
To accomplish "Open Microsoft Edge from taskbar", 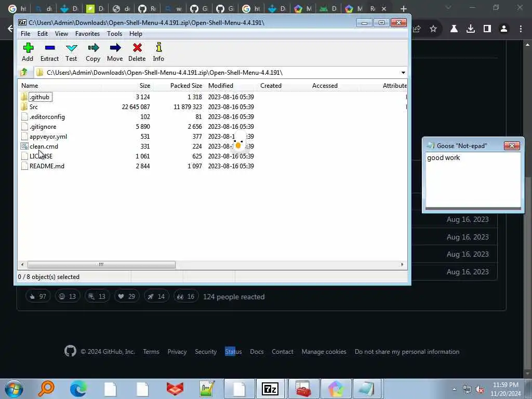I will (x=78, y=389).
